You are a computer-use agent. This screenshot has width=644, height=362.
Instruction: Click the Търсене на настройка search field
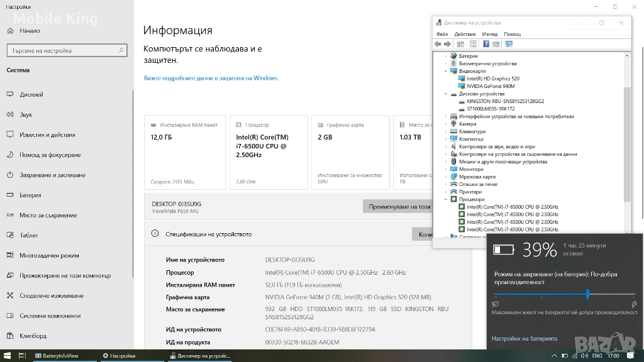[67, 50]
